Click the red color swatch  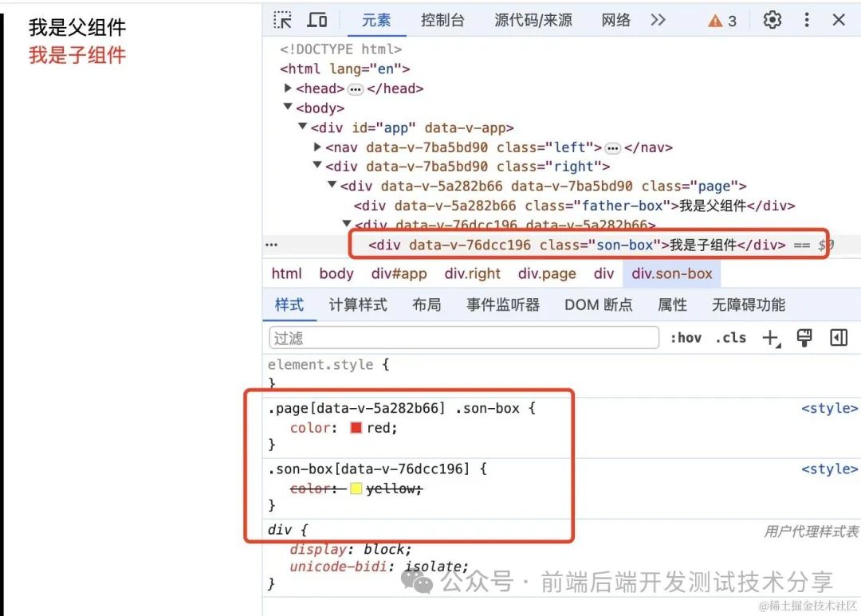coord(355,428)
